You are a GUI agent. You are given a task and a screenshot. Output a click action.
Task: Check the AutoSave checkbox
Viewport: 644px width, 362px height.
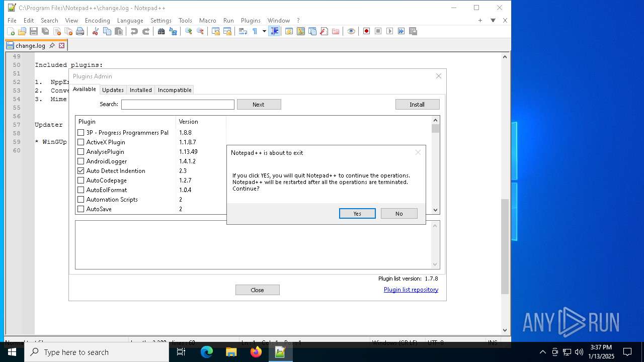pos(80,209)
